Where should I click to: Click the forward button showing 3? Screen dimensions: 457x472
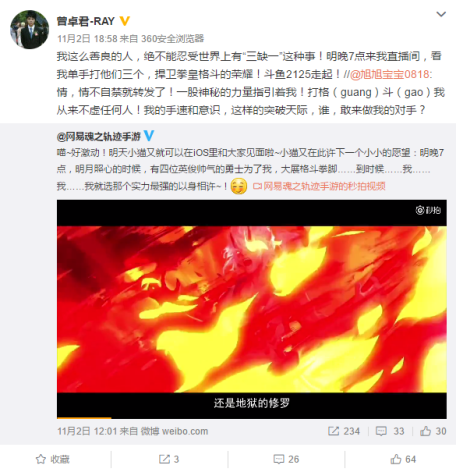coord(169,459)
